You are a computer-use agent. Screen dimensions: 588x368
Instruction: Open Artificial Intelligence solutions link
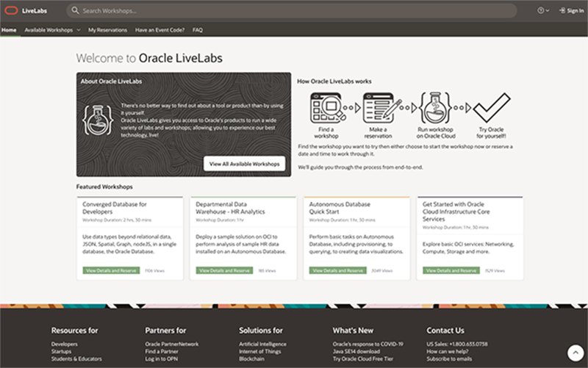[x=262, y=344]
